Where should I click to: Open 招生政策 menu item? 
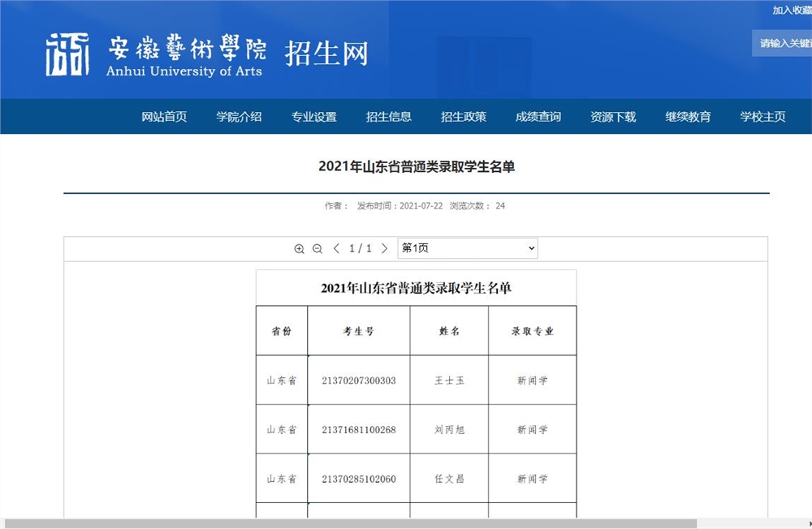[x=464, y=117]
